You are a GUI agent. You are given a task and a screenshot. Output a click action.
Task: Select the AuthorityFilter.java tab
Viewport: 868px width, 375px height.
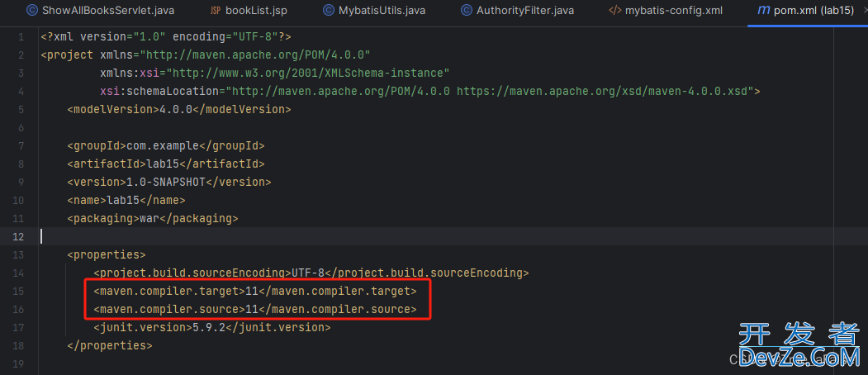tap(524, 11)
